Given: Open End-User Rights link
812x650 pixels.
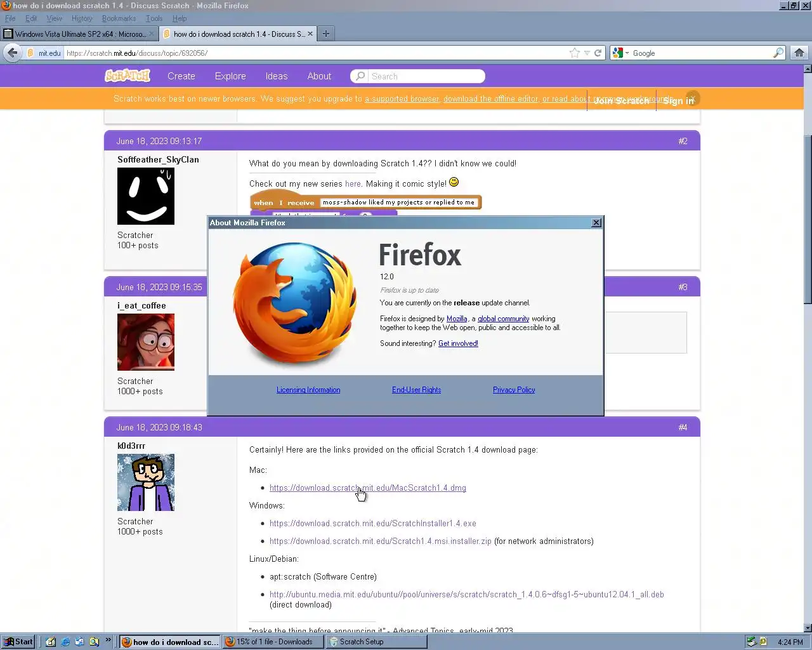Looking at the screenshot, I should click(416, 390).
